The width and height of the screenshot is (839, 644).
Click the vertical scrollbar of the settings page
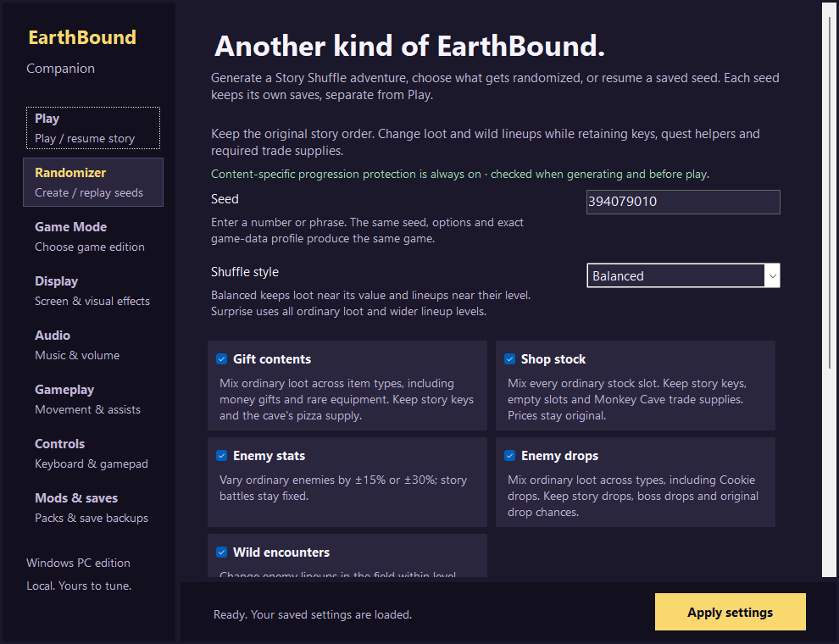click(x=829, y=289)
